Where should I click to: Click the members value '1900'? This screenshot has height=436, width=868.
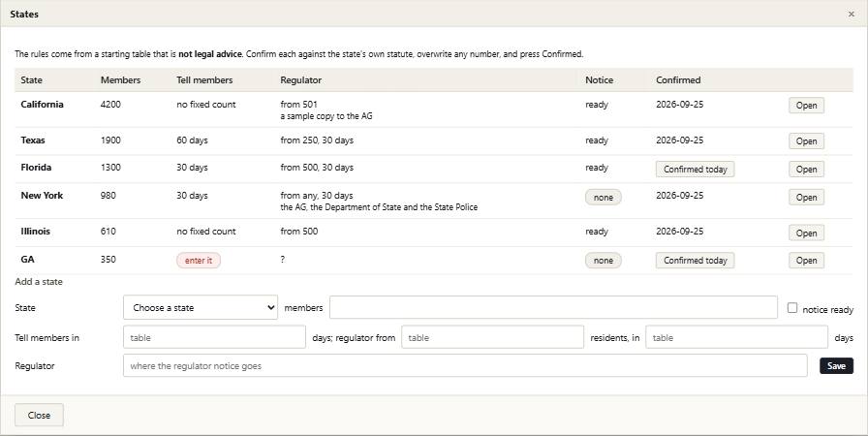(110, 140)
